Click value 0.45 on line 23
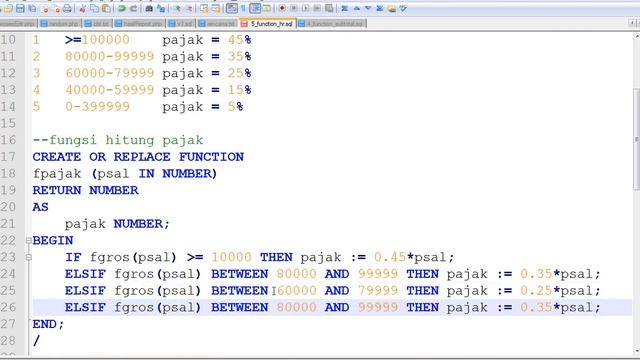This screenshot has height=360, width=640. tap(390, 257)
